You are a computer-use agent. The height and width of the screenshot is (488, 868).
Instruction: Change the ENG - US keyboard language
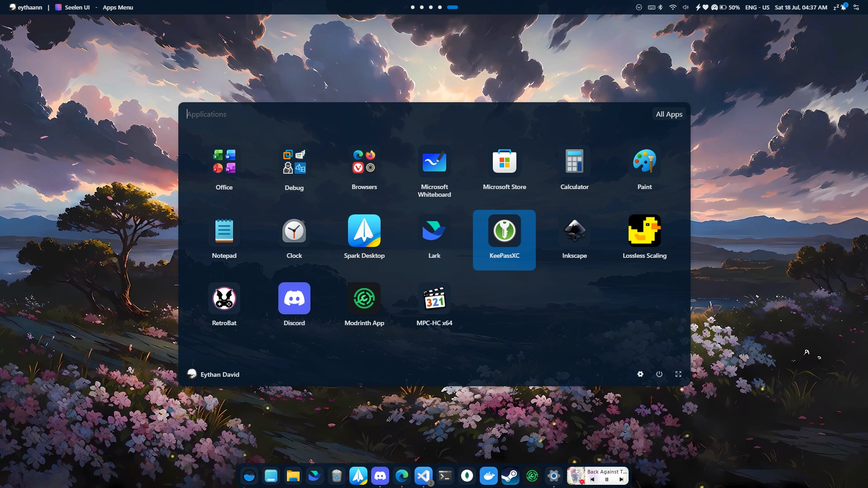click(x=757, y=7)
